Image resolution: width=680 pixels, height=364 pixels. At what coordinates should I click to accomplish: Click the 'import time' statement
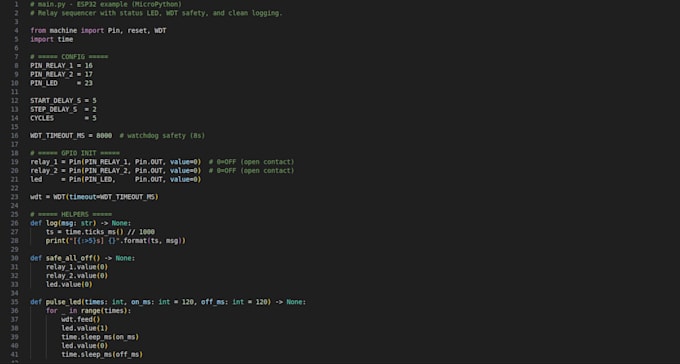pos(52,39)
